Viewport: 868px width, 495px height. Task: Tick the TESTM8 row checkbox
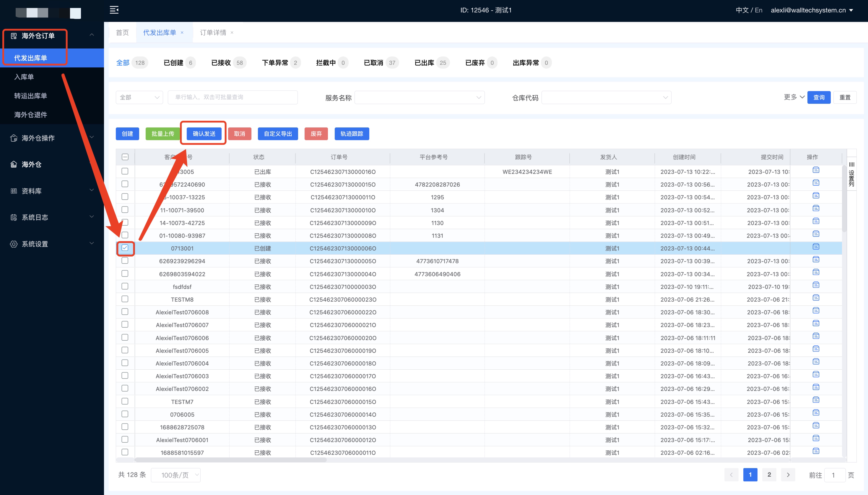point(125,299)
